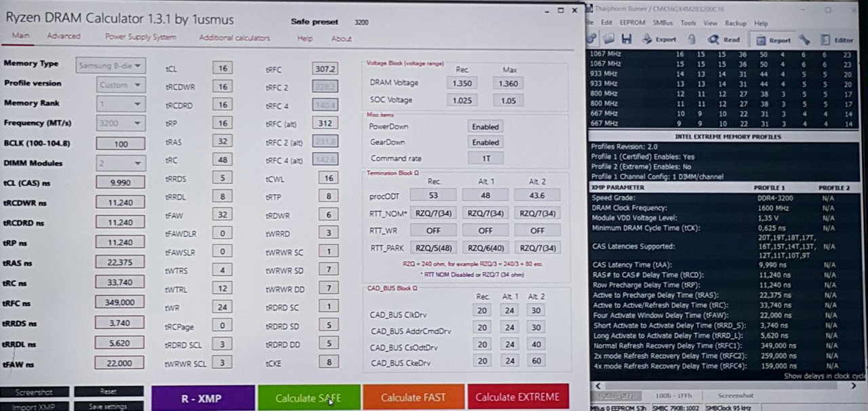Click the recommended DRAM Voltage value 1.350

pyautogui.click(x=462, y=83)
